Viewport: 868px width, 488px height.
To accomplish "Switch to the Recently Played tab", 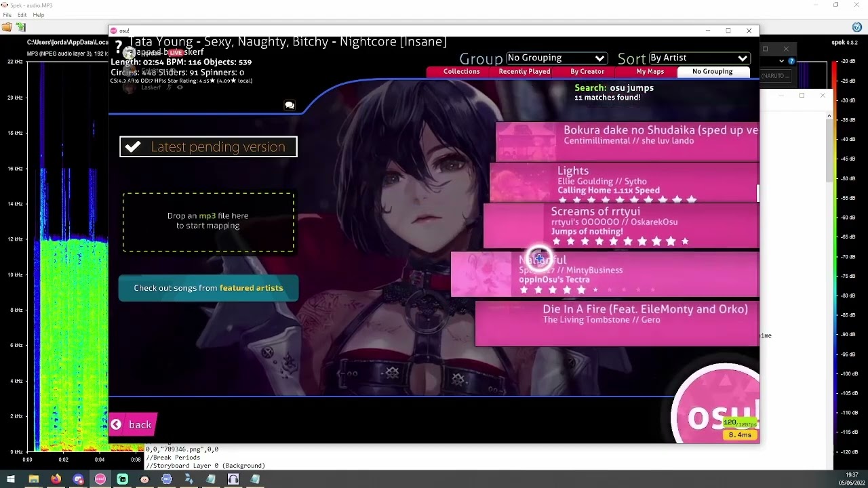I will click(524, 72).
